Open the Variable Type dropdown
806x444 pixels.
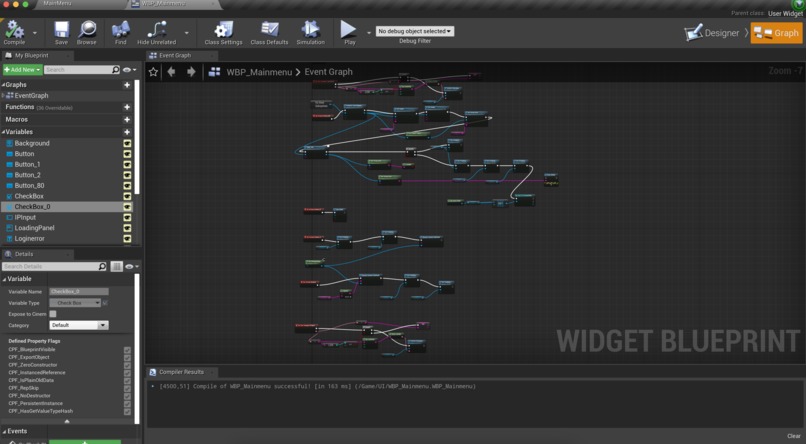pos(75,303)
